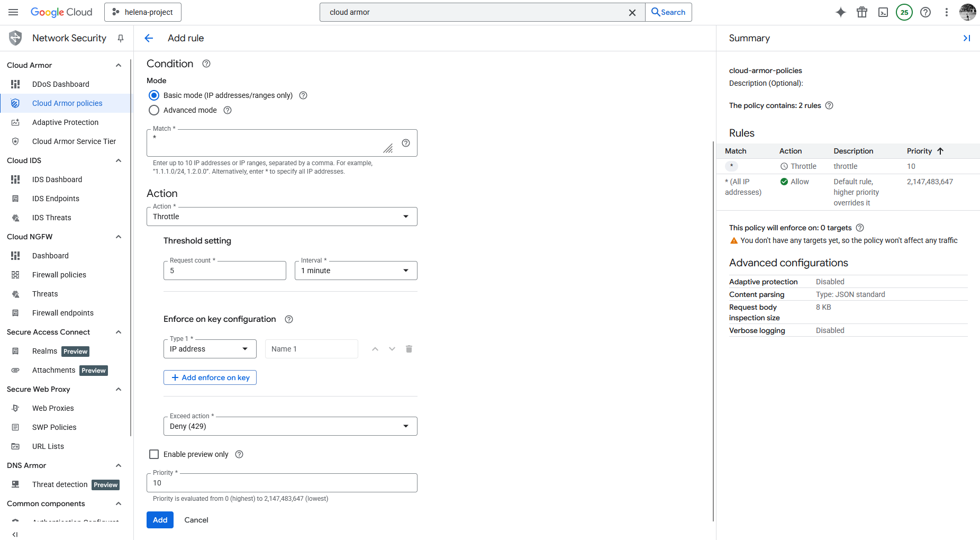Open DDoS Dashboard in sidebar
This screenshot has height=540, width=980.
(x=60, y=84)
